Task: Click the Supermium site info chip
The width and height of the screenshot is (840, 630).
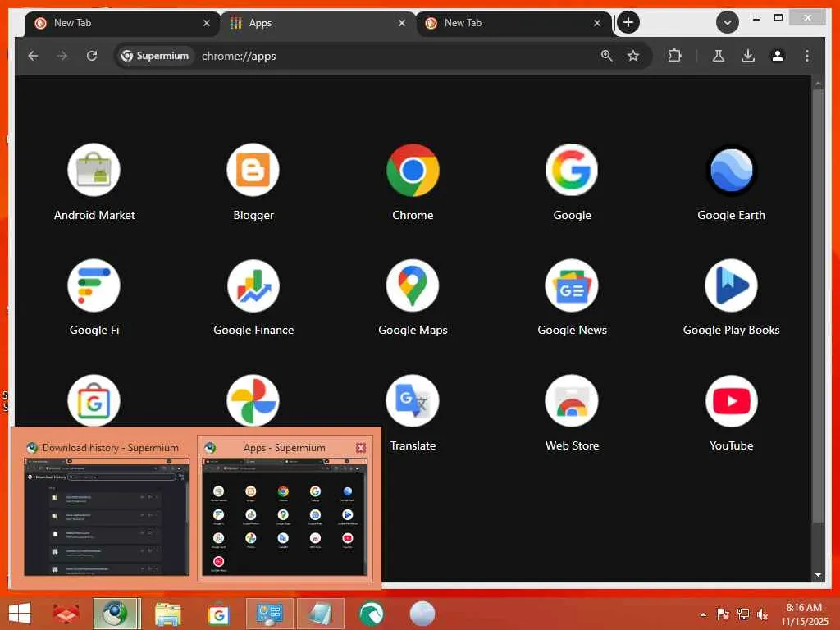Action: click(155, 56)
